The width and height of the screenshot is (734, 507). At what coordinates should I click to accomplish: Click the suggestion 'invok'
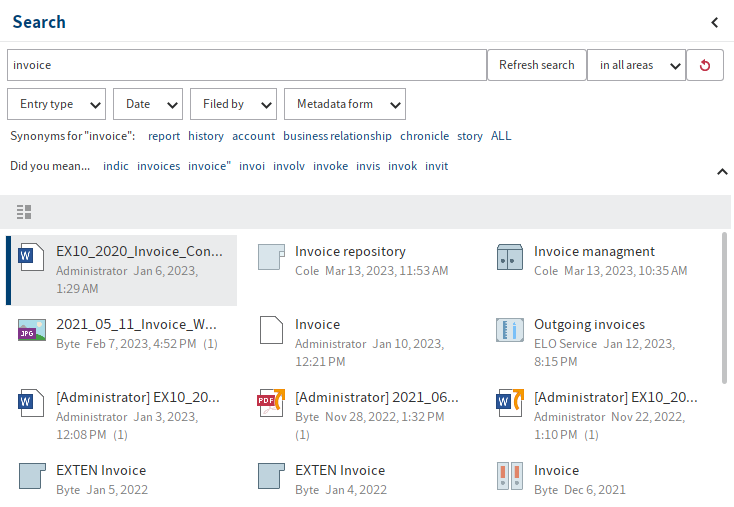pyautogui.click(x=402, y=166)
